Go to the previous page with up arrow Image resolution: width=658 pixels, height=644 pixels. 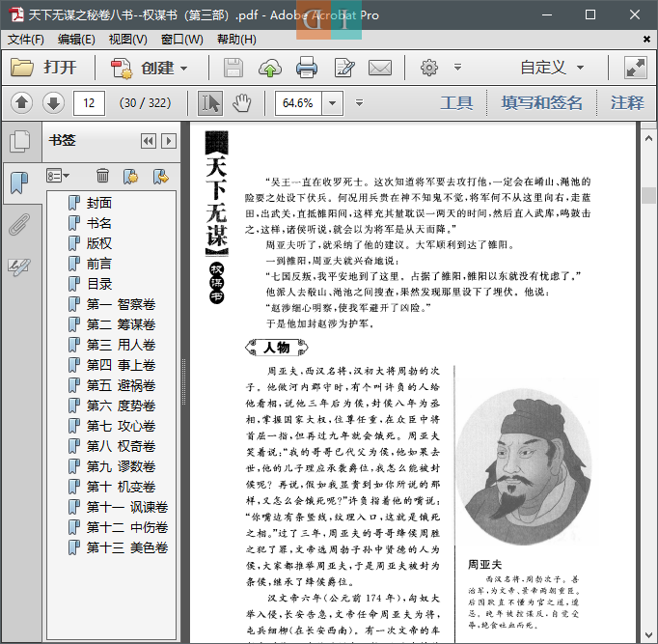pyautogui.click(x=22, y=103)
